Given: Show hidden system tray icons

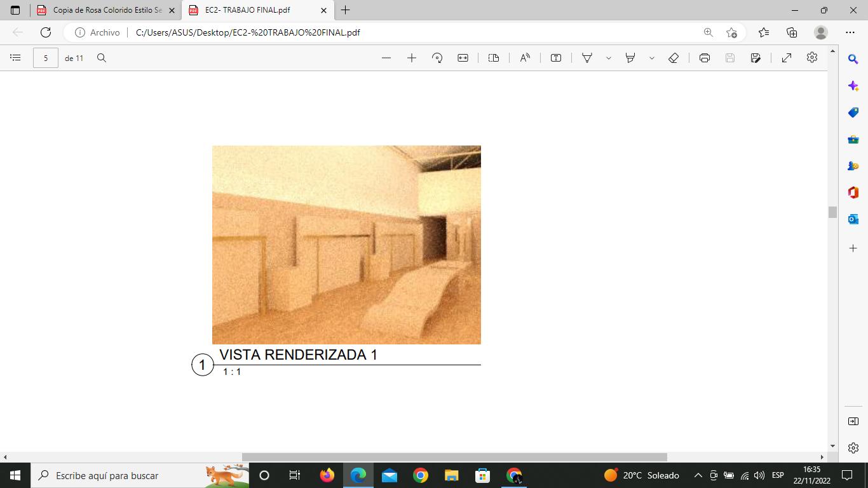Looking at the screenshot, I should [698, 475].
